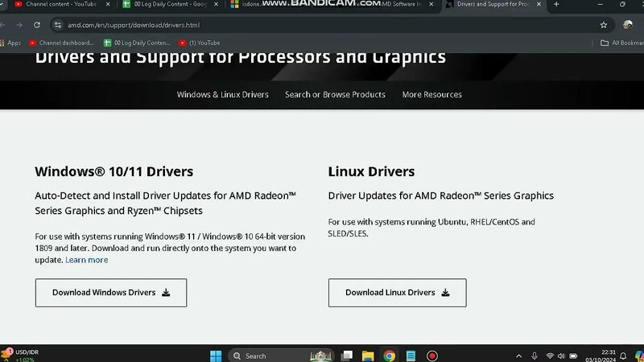Screen dimensions: 644x362
Task: Open the USD/IDR widget on taskbar
Action: 20,356
